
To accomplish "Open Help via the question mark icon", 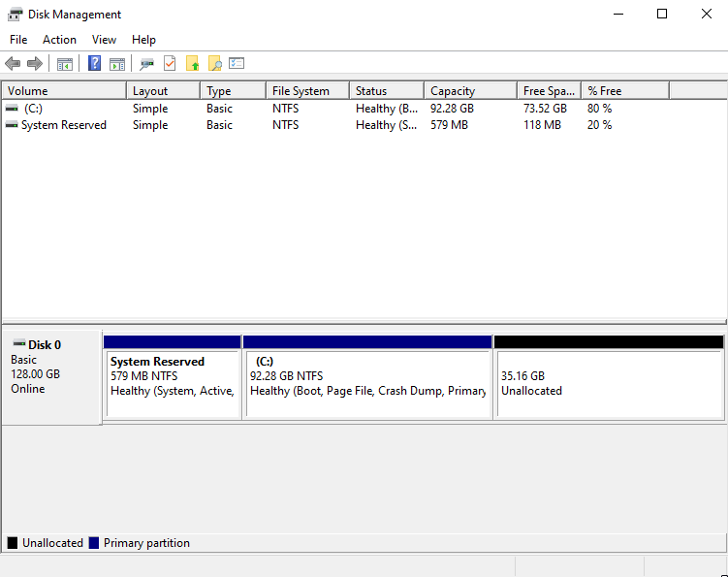I will coord(94,63).
